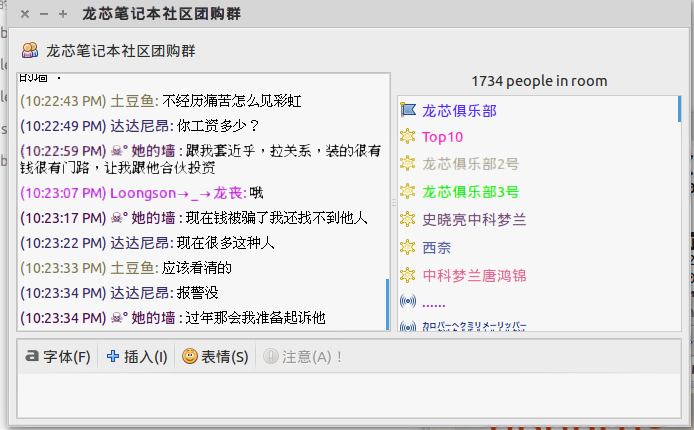Click the group chat icon beside room title
This screenshot has height=430, width=694.
click(30, 50)
